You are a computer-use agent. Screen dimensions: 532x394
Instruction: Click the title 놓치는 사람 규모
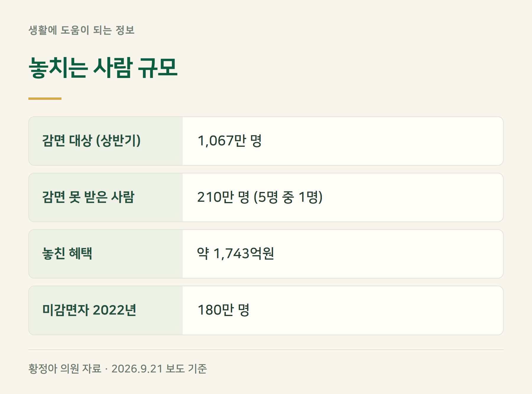[103, 68]
